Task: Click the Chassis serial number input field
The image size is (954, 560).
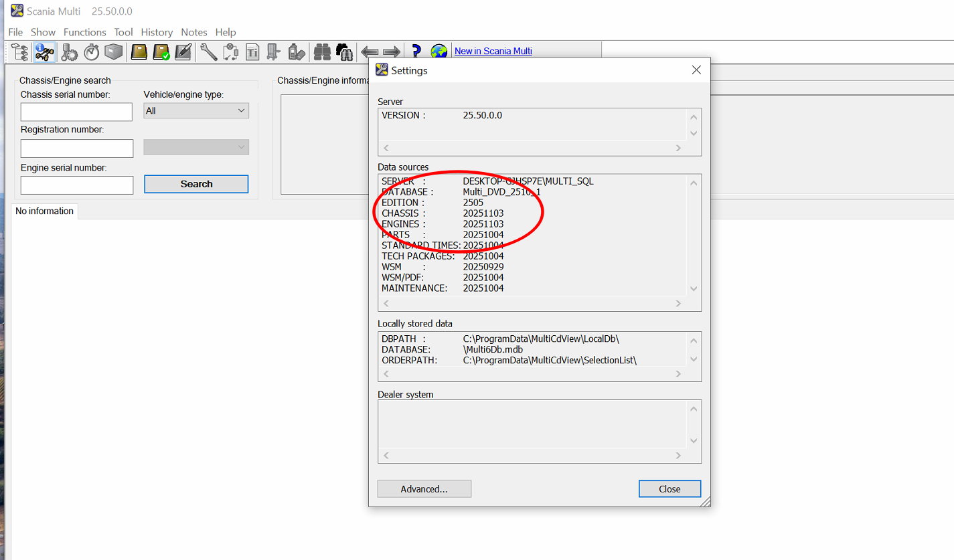Action: pyautogui.click(x=76, y=112)
